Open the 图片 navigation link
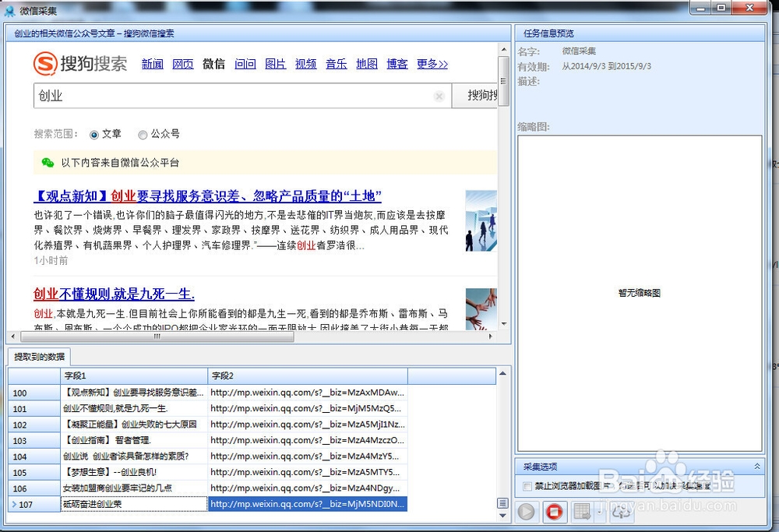Image resolution: width=779 pixels, height=532 pixels. pyautogui.click(x=275, y=64)
